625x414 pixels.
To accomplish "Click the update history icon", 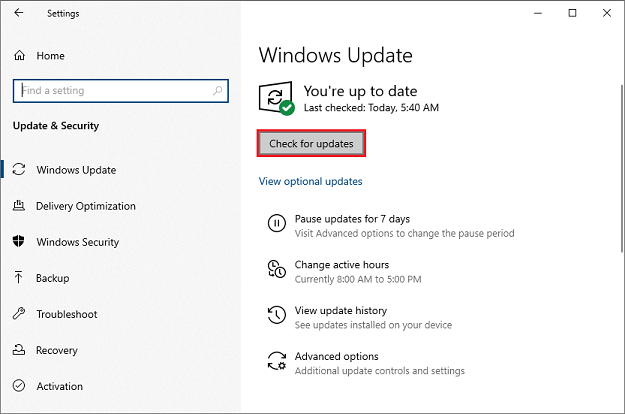I will pos(276,316).
